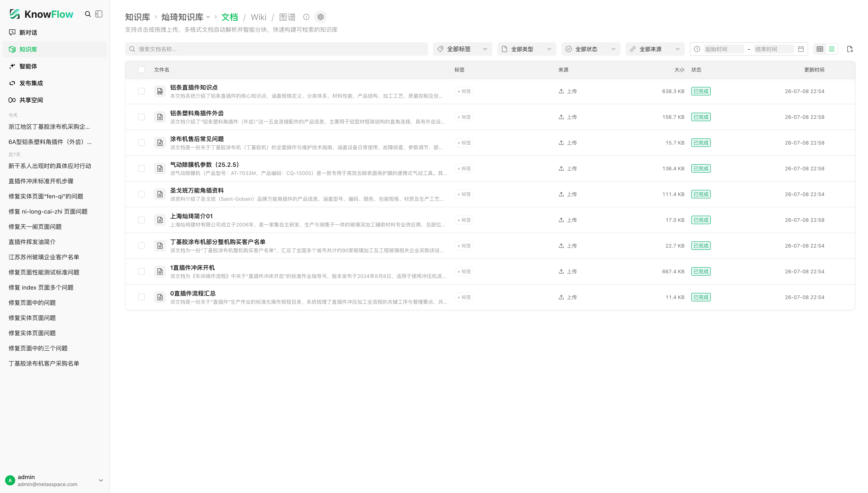
Task: Add a tag to 铝条直插件知识点
Action: click(464, 91)
